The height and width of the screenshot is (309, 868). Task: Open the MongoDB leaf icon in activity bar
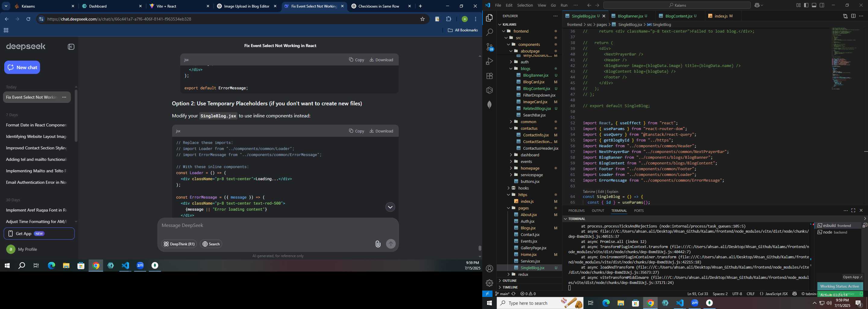pos(489,105)
